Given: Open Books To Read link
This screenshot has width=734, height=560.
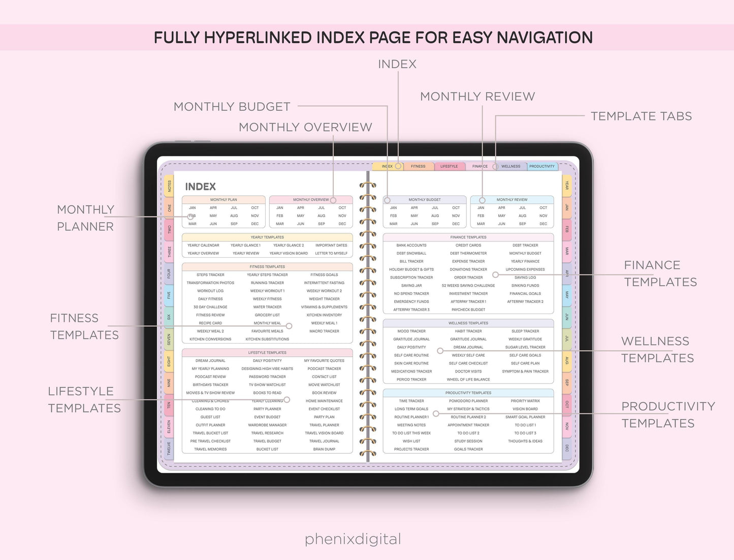Looking at the screenshot, I should coord(267,393).
